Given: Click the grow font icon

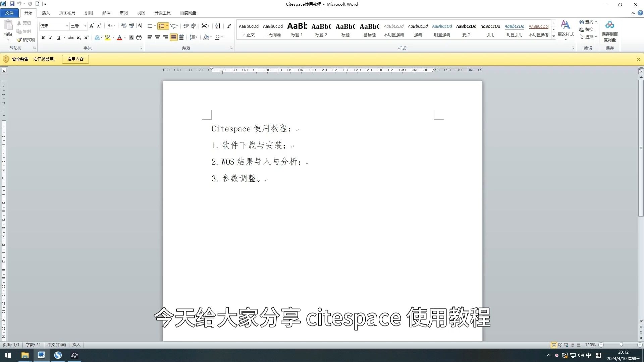Looking at the screenshot, I should coord(92,26).
